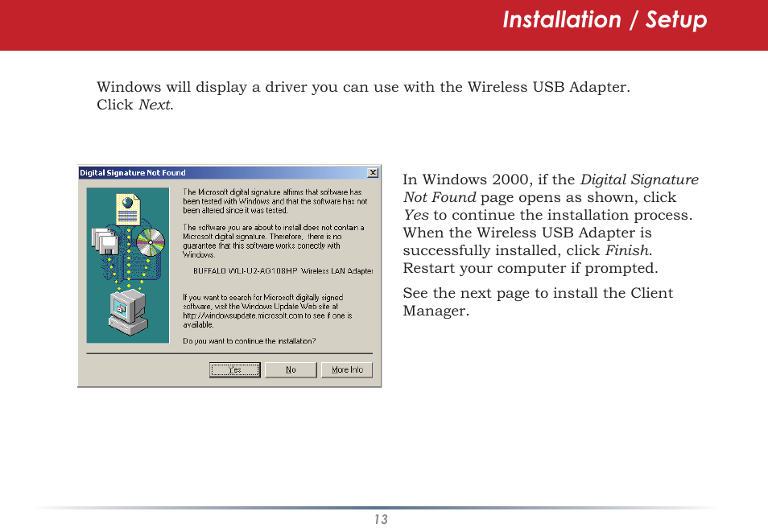768x532 pixels.
Task: Close the Digital Signature Not Found dialog
Action: (374, 172)
